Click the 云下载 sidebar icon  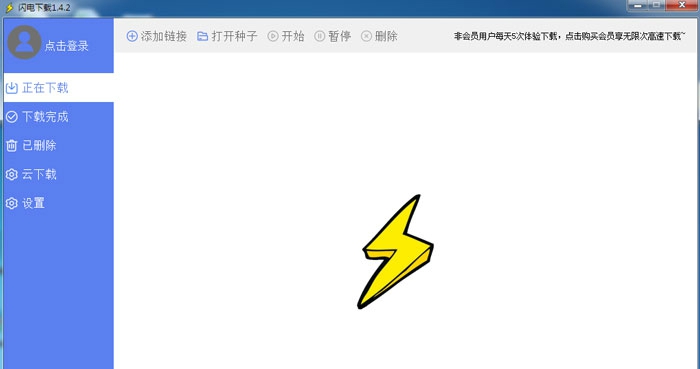(12, 174)
